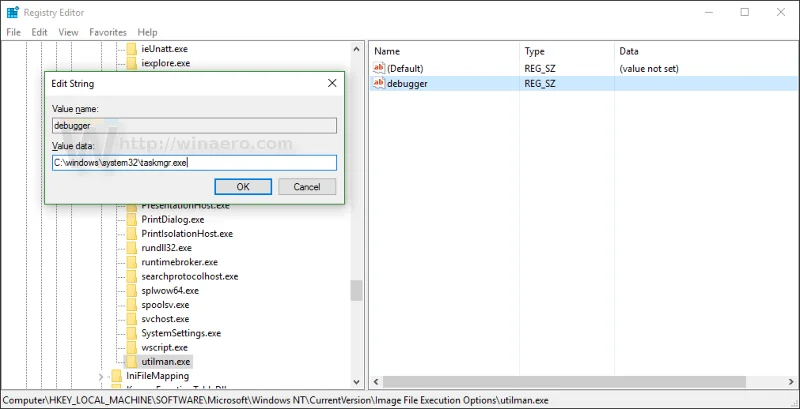Click tree pane scroll down arrow
The image size is (800, 409).
coord(356,381)
